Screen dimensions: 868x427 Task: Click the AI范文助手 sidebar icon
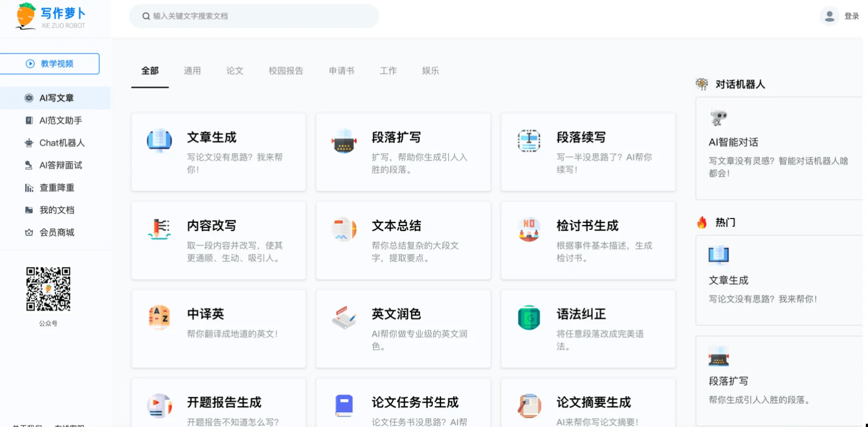click(x=29, y=121)
